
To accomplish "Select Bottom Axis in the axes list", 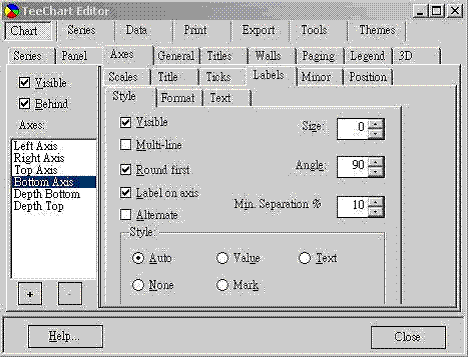I will pos(54,182).
